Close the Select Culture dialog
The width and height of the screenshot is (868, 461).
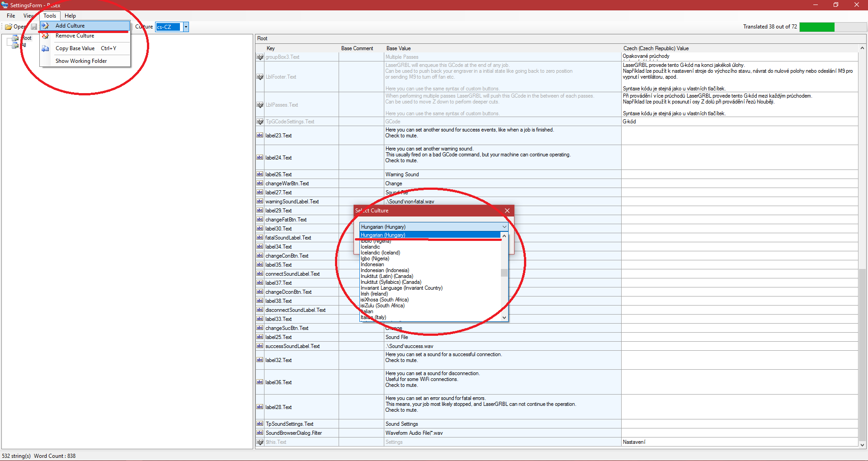[507, 211]
